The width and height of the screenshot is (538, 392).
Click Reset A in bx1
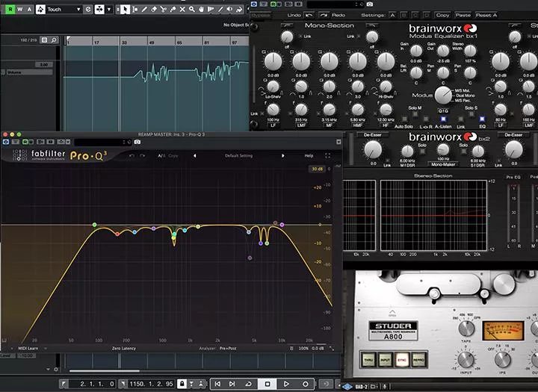(486, 15)
